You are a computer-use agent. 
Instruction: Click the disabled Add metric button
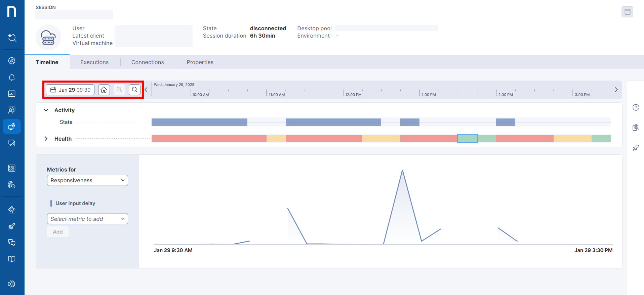tap(58, 232)
